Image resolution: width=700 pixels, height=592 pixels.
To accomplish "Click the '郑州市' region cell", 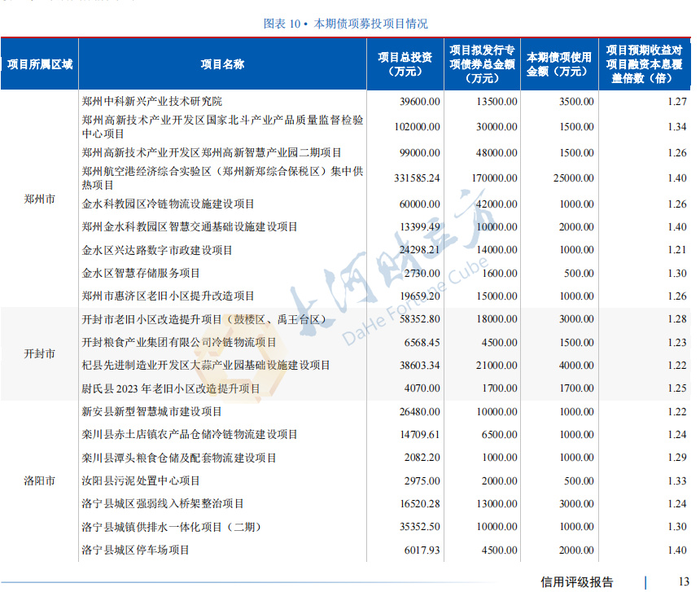I will point(40,200).
